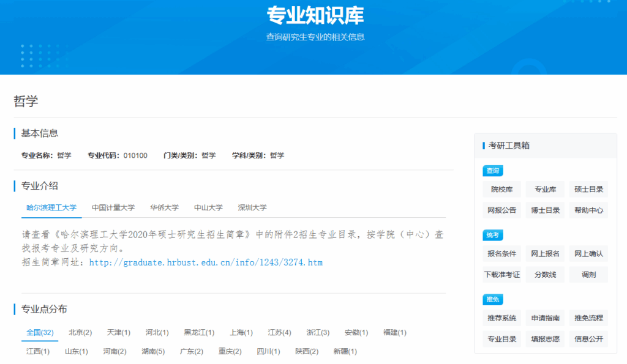Open 帮助中心 link
This screenshot has height=364, width=627.
pyautogui.click(x=588, y=210)
